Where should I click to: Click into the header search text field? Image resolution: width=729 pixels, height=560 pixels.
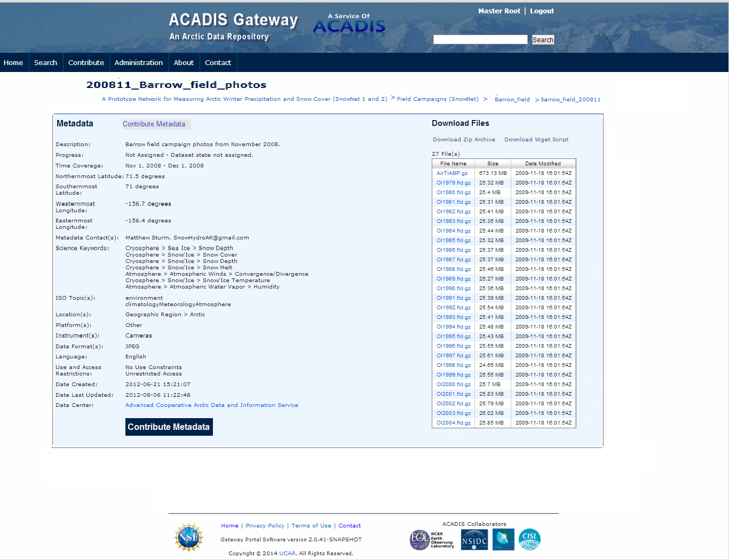480,39
